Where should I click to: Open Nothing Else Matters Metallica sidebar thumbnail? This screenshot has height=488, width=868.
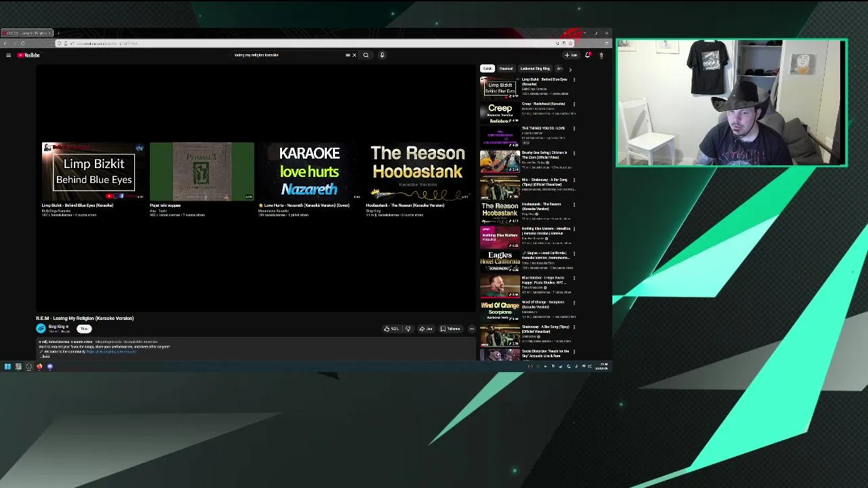point(500,236)
